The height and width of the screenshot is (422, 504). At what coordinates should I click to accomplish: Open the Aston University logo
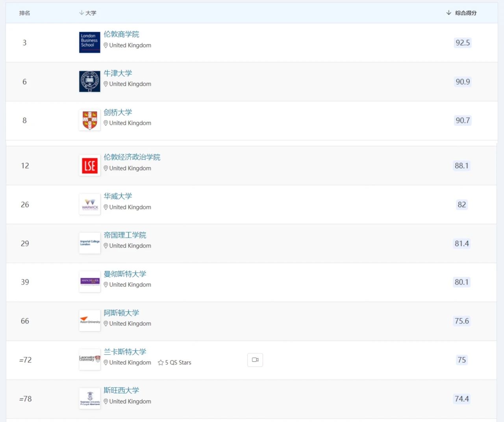pyautogui.click(x=90, y=320)
